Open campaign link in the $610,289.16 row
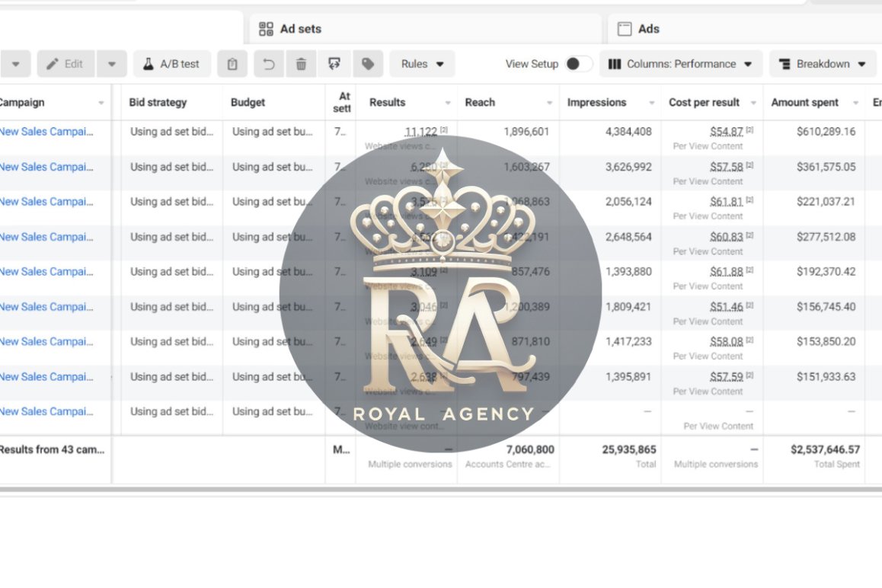 click(x=46, y=132)
